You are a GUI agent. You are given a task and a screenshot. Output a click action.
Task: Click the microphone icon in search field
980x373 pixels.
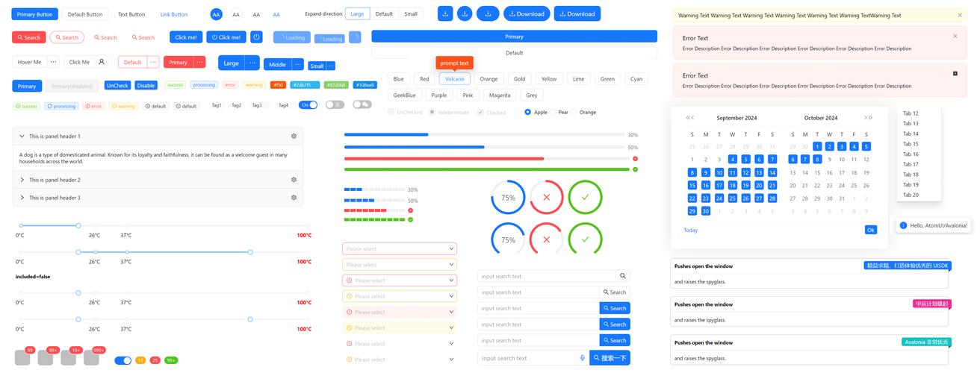pos(583,358)
